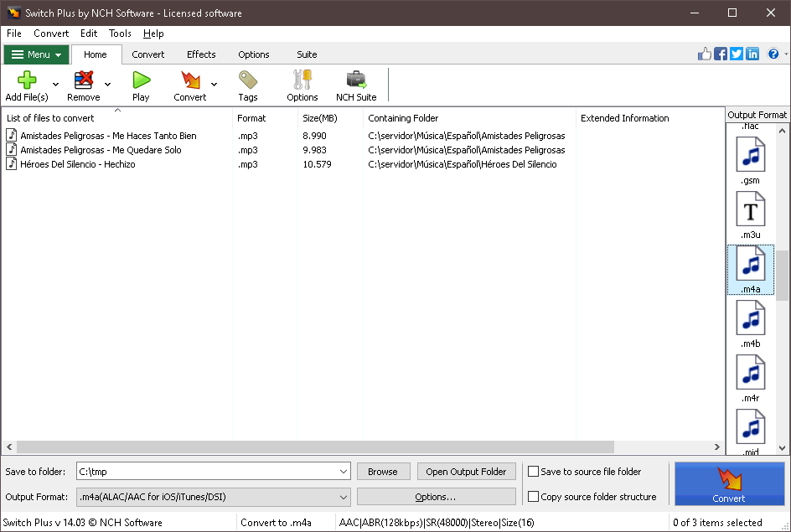The width and height of the screenshot is (791, 532).
Task: Click the file list's right scroll arrow
Action: [717, 447]
